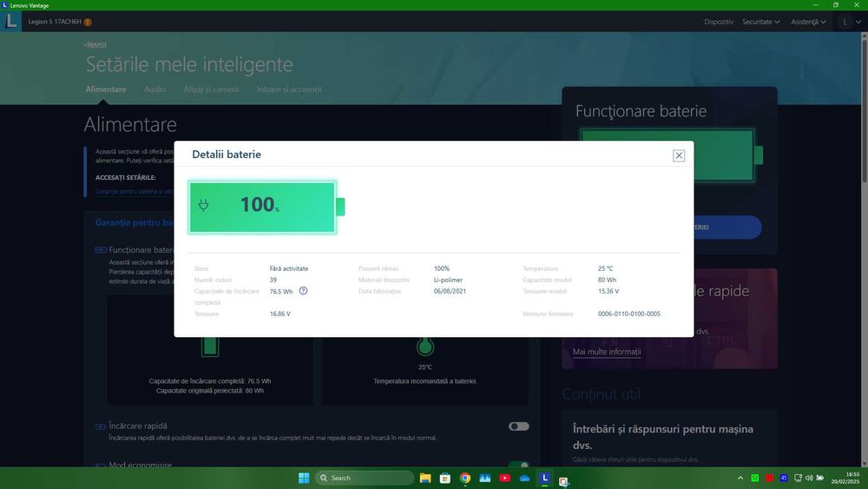The height and width of the screenshot is (489, 868).
Task: Click the Detalii baterie dialog title
Action: click(227, 155)
